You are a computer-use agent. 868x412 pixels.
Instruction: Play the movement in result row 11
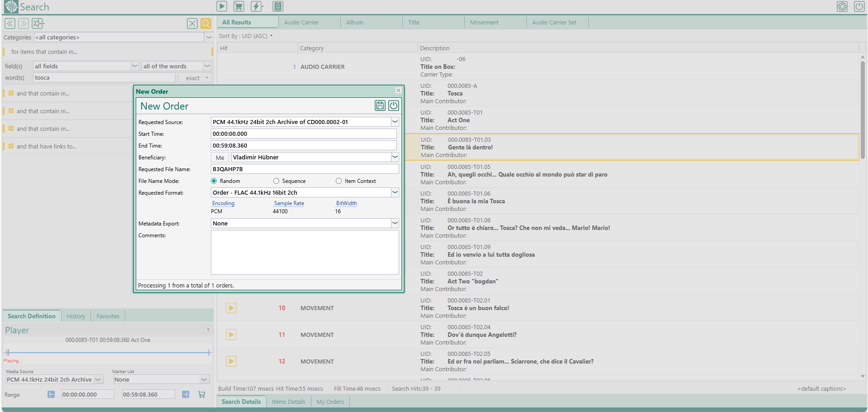231,335
